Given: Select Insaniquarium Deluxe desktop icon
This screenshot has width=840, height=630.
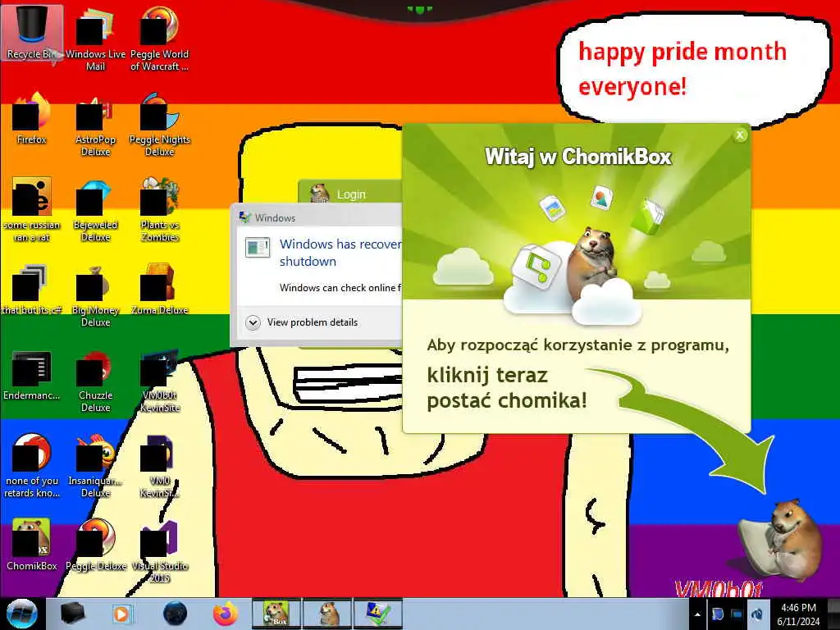Looking at the screenshot, I should pyautogui.click(x=95, y=466).
